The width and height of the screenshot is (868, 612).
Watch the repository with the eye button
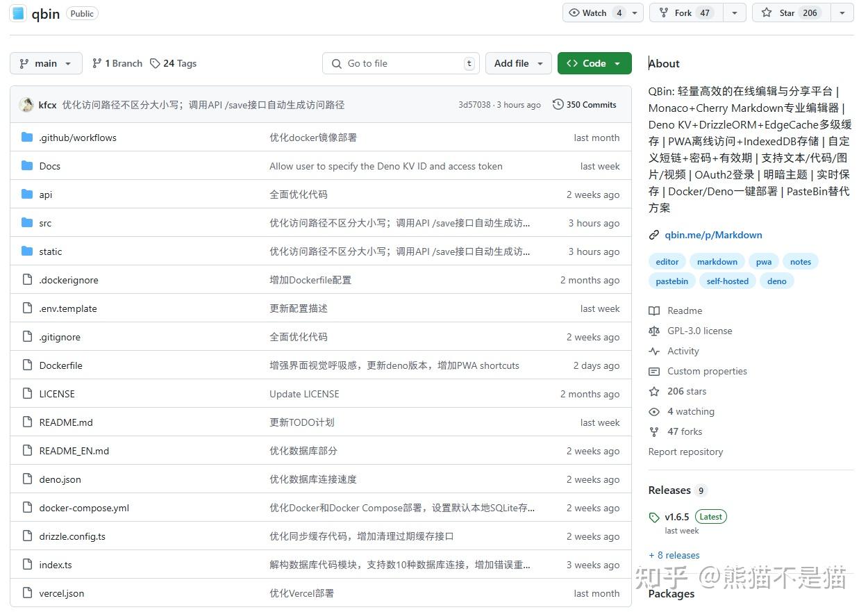(x=594, y=13)
